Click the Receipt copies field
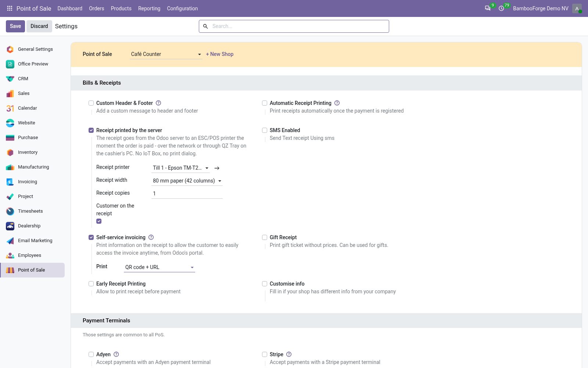The width and height of the screenshot is (588, 368). tap(187, 194)
